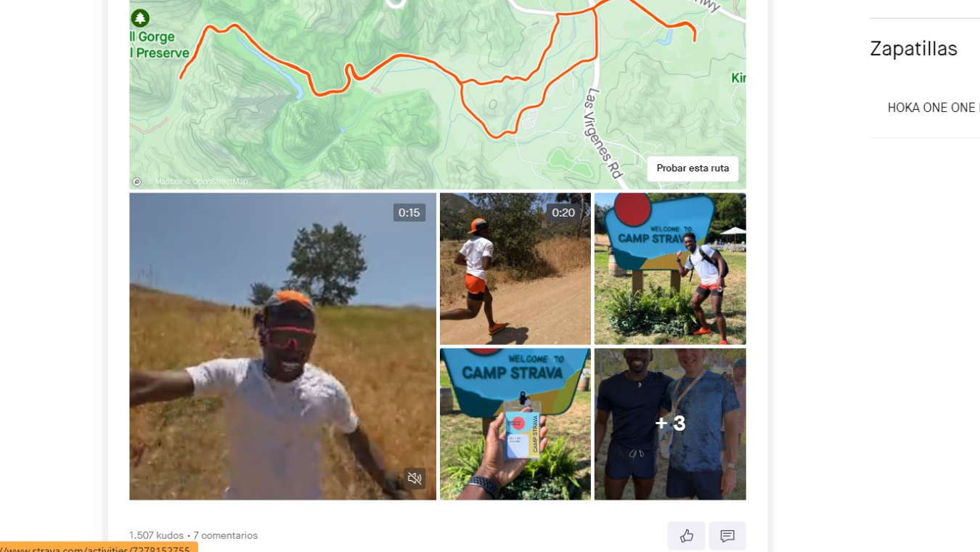Give kudos with the thumbs-up icon

686,536
